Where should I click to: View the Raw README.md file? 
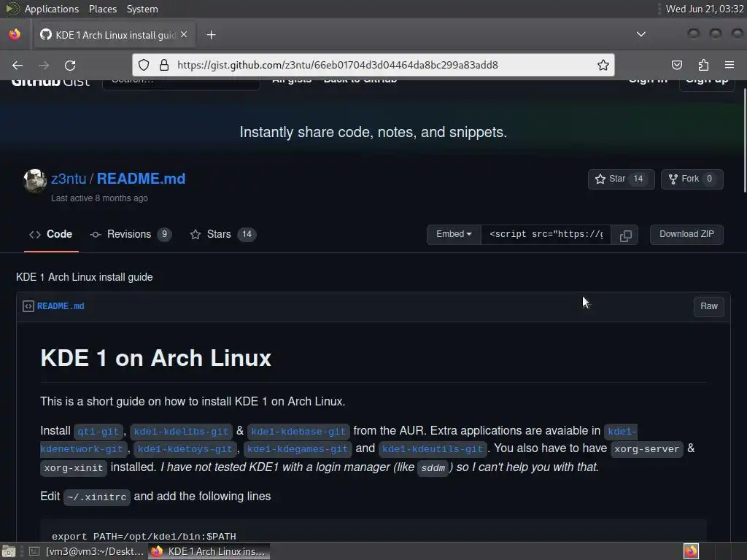point(709,306)
